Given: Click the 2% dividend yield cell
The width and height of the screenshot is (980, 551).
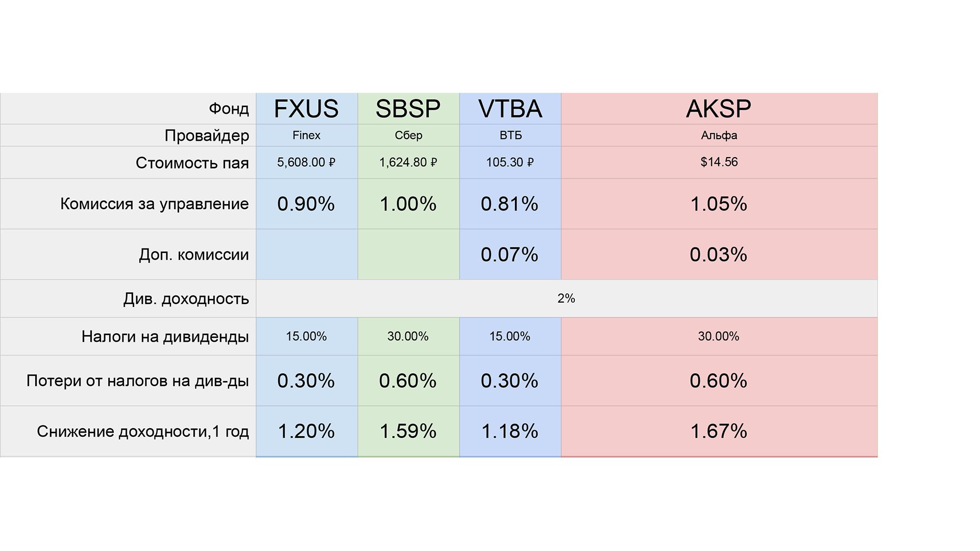Looking at the screenshot, I should point(566,298).
